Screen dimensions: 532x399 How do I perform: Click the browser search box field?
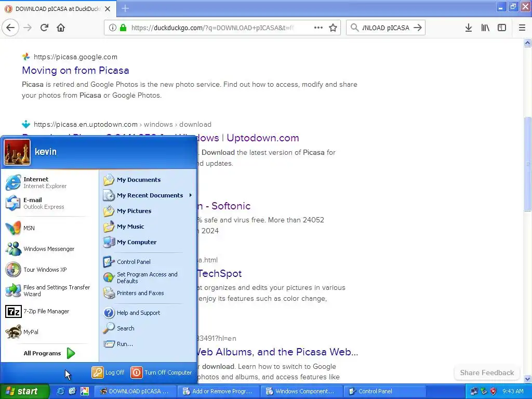click(385, 28)
